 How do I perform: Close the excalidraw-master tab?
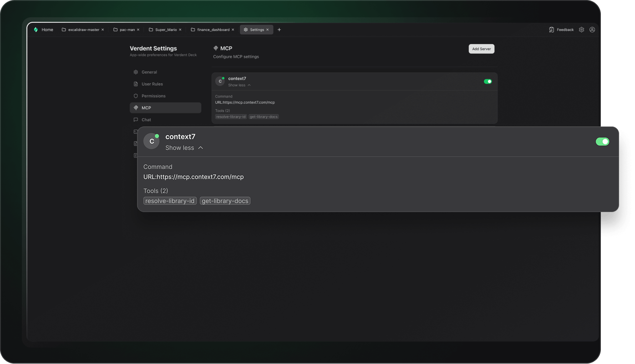pyautogui.click(x=103, y=30)
